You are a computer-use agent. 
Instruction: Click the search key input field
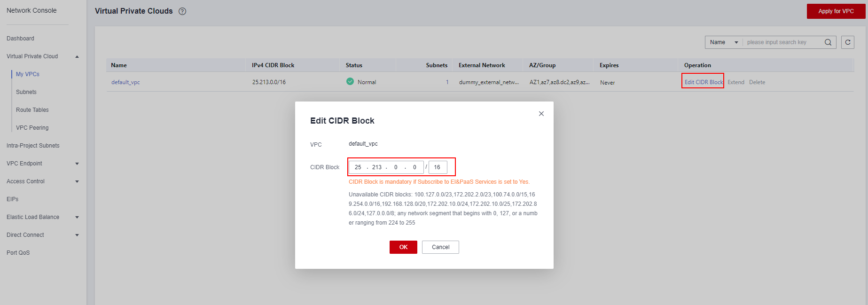click(782, 42)
